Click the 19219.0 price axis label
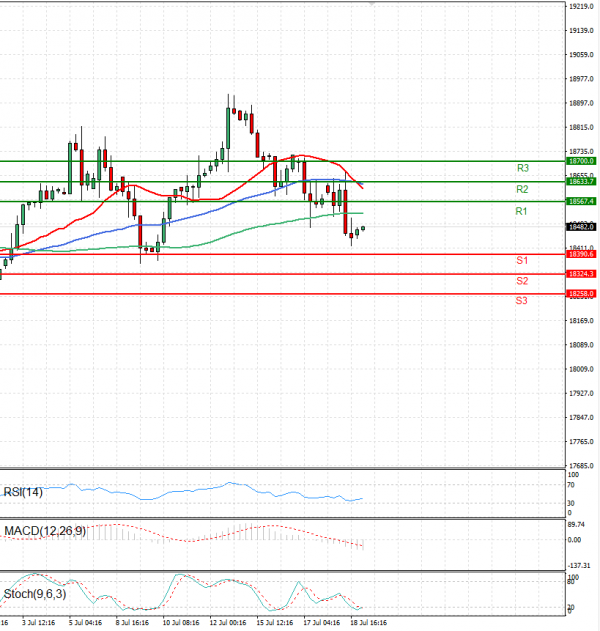The height and width of the screenshot is (631, 600). [579, 7]
